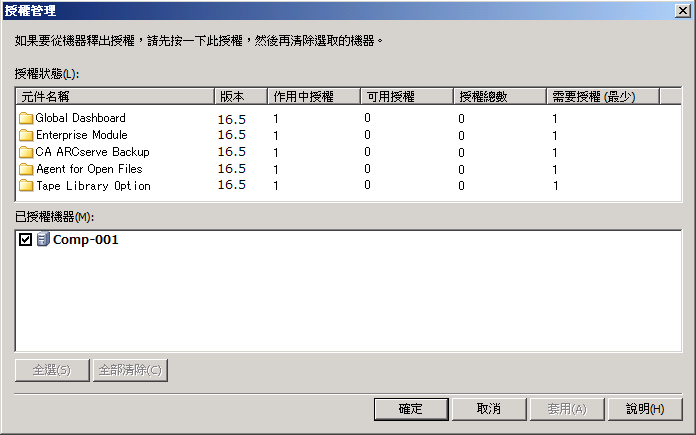The height and width of the screenshot is (435, 696).
Task: Click total license count for CA ARCserve Backup
Action: 461,153
